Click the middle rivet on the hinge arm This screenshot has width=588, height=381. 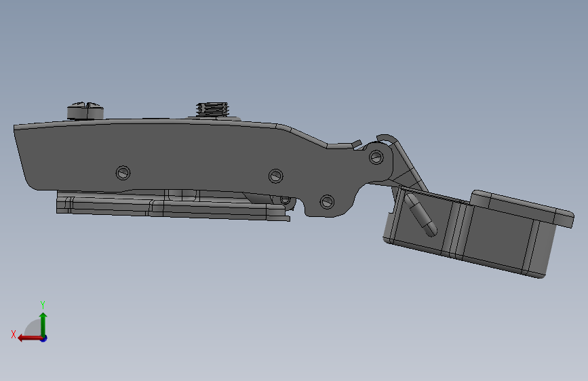pyautogui.click(x=275, y=176)
